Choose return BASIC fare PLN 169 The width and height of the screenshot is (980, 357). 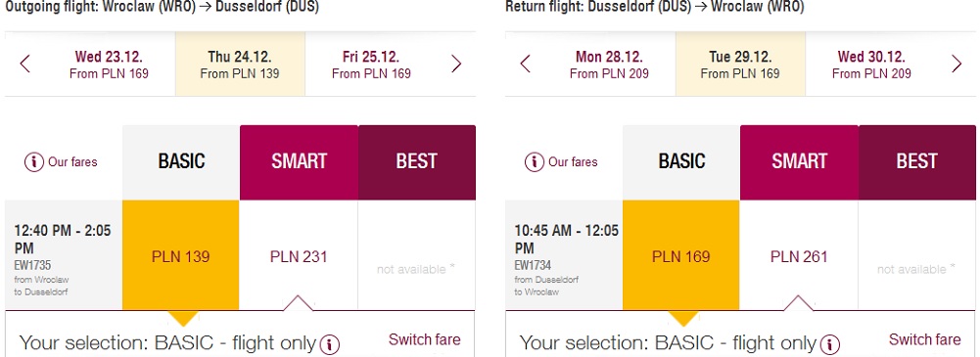pos(680,255)
